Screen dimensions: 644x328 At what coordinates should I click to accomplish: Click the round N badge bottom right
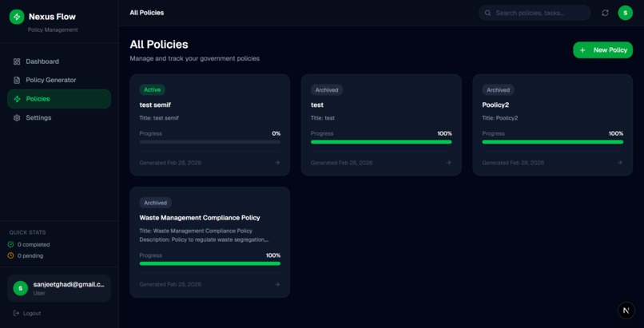click(x=626, y=310)
